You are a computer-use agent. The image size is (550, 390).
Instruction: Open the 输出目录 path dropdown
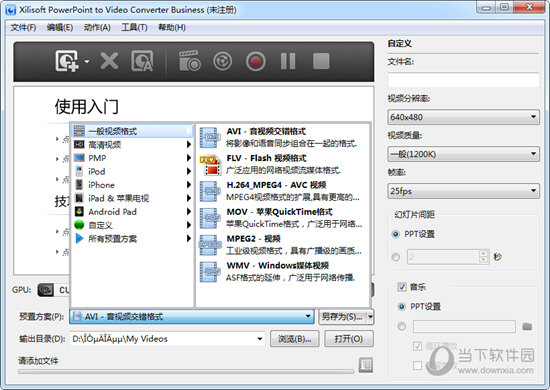[x=260, y=339]
